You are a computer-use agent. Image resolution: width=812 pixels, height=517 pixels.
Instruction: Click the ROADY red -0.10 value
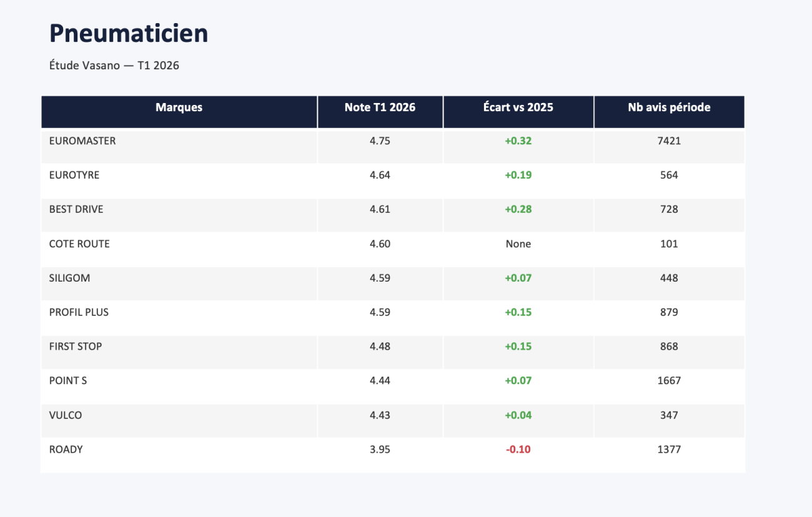pos(518,450)
